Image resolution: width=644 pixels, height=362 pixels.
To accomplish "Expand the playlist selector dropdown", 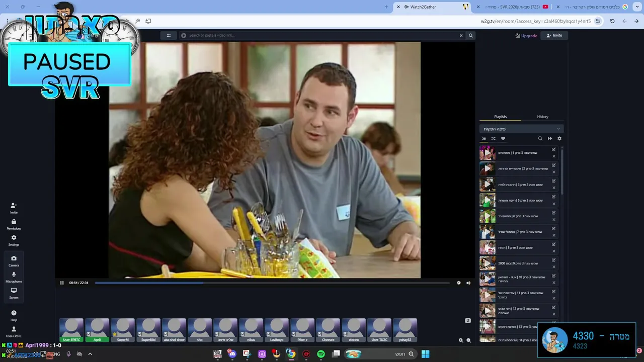I will point(521,129).
